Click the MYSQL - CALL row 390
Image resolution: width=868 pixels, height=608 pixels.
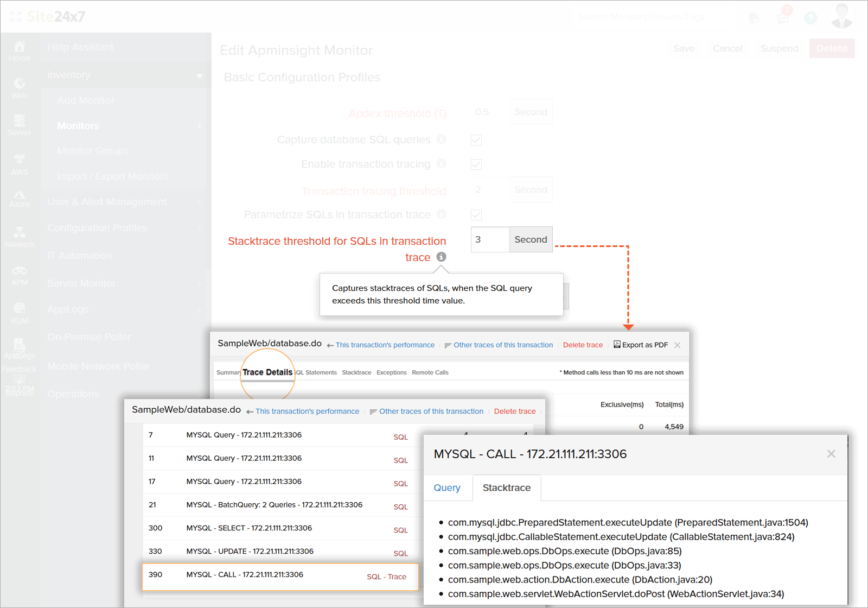coord(280,577)
